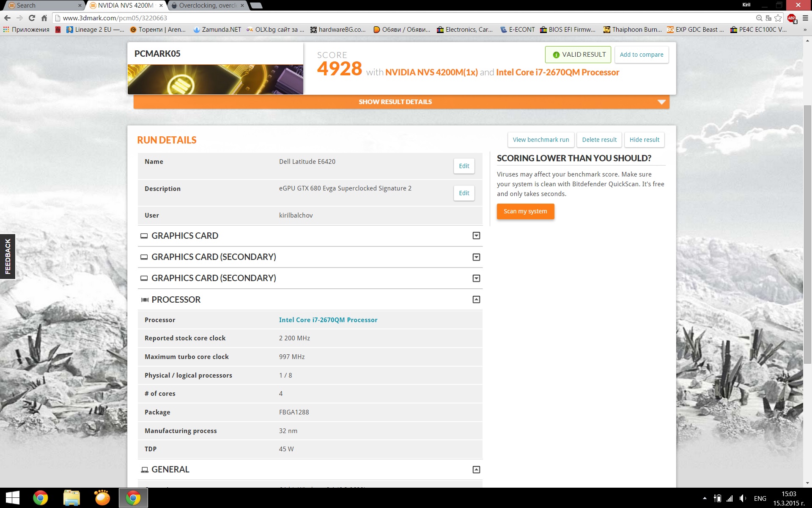
Task: Go back with the browser back arrow
Action: (7, 18)
